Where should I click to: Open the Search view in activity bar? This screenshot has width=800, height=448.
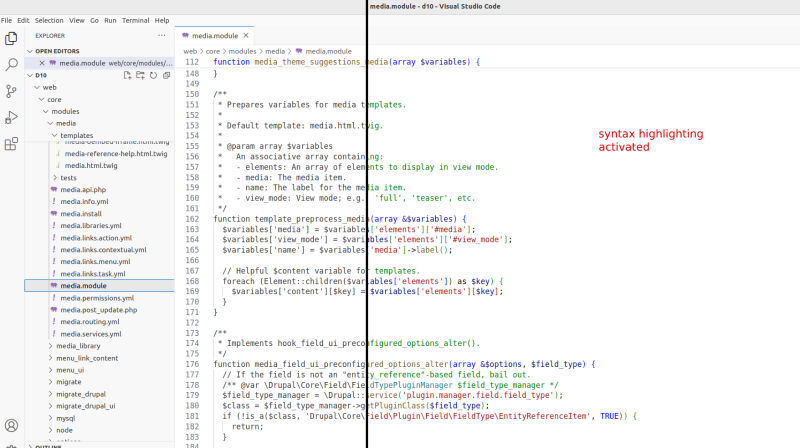click(x=11, y=65)
